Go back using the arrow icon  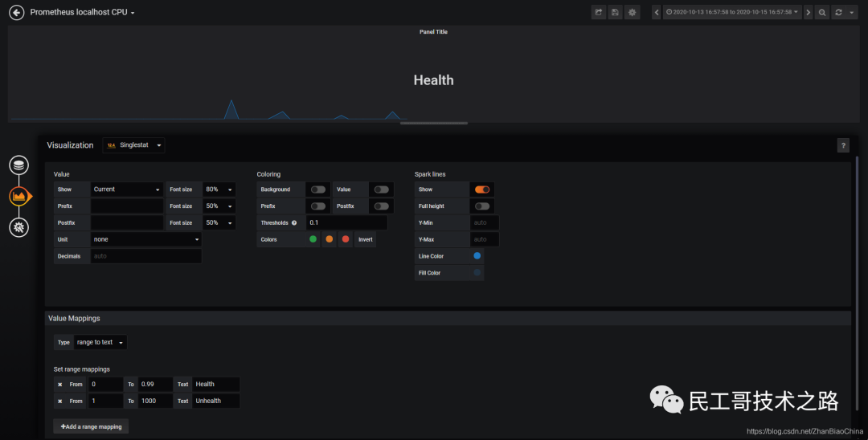coord(17,12)
